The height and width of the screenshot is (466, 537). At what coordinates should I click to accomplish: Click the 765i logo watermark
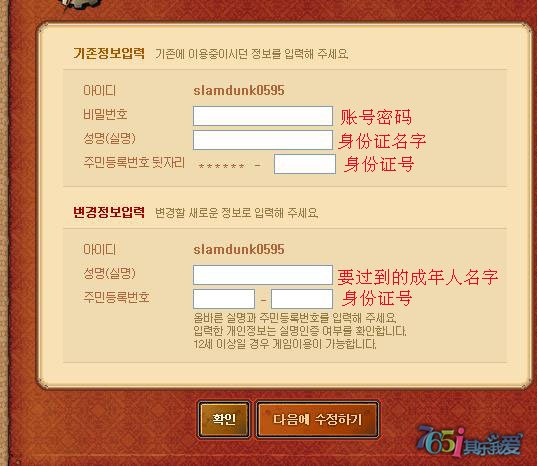coord(469,441)
